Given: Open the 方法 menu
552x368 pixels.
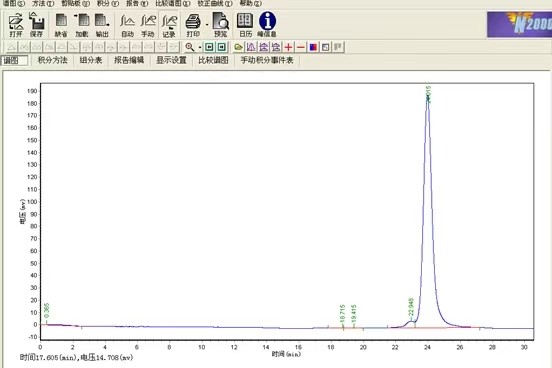Looking at the screenshot, I should (x=43, y=3).
